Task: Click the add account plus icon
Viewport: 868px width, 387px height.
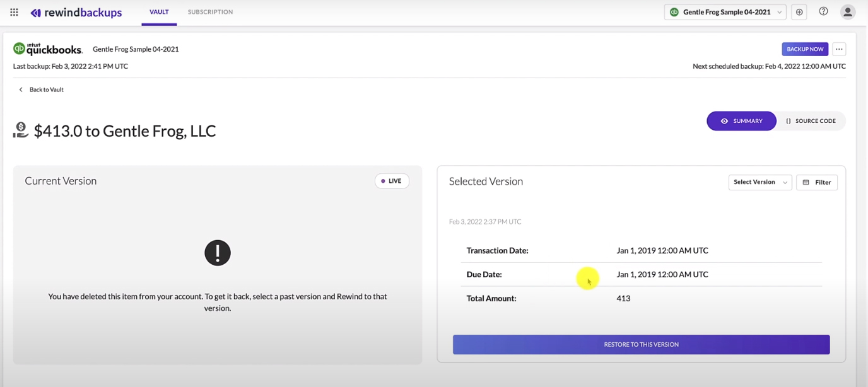Action: point(799,12)
